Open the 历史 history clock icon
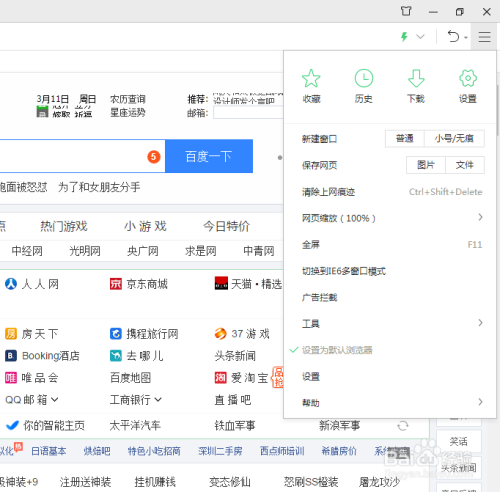This screenshot has width=500, height=492. [364, 78]
